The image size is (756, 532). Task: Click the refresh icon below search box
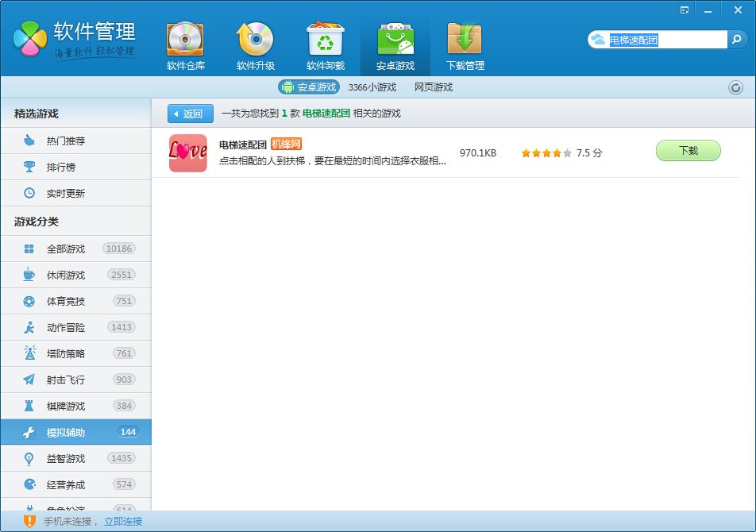point(735,87)
